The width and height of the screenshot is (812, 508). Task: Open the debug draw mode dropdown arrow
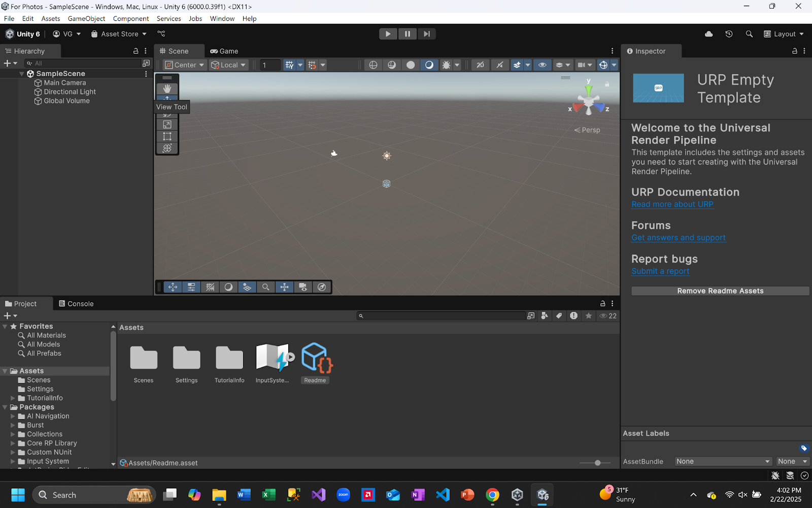(x=457, y=65)
